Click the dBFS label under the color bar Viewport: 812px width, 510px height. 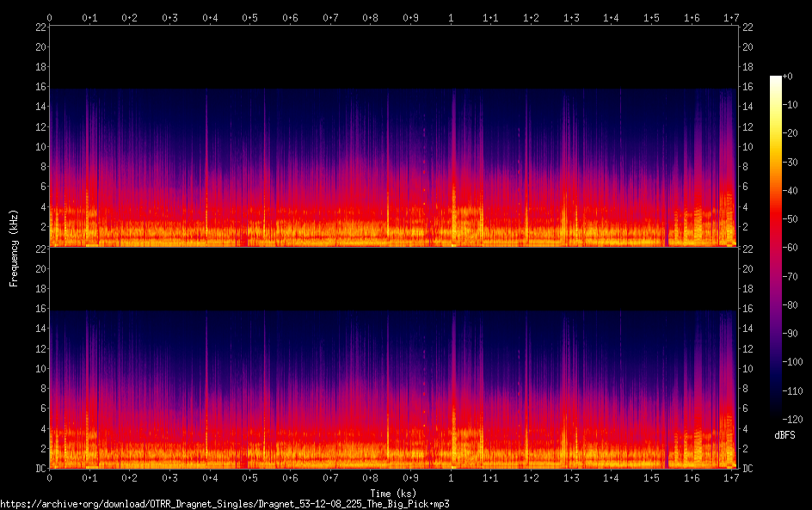click(784, 436)
